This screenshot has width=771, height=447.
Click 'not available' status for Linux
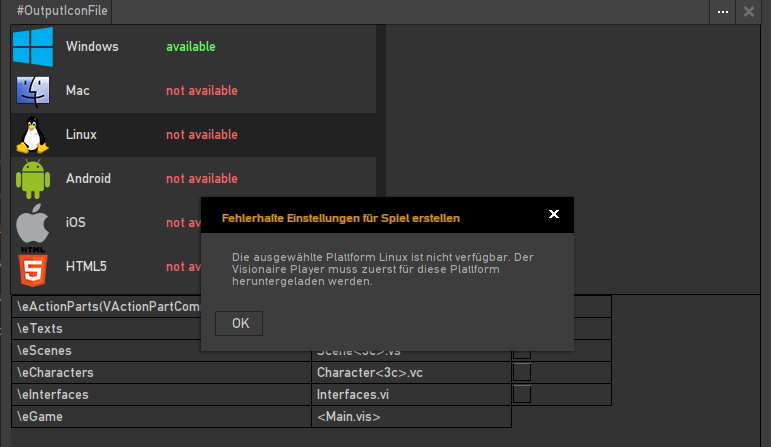click(202, 135)
